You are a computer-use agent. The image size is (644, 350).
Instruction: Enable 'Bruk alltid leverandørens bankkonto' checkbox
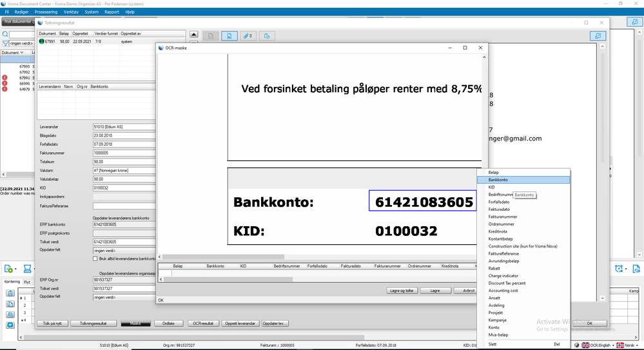[x=95, y=259]
